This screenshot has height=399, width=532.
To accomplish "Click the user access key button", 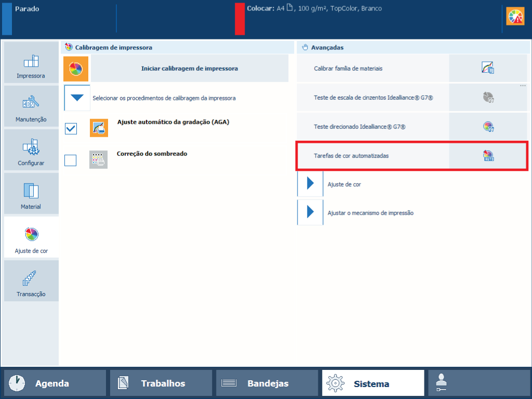I will [478, 383].
